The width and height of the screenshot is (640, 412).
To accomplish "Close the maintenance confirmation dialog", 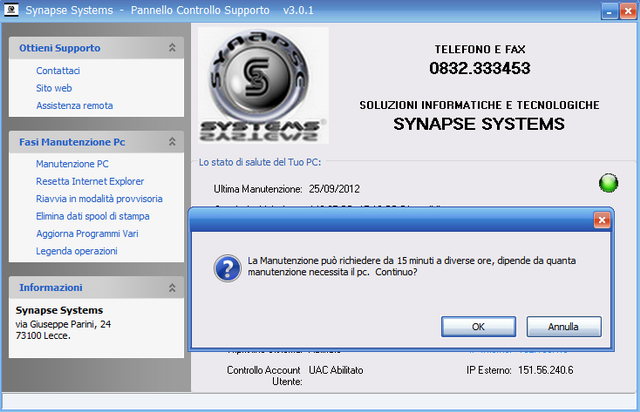I will tap(602, 220).
